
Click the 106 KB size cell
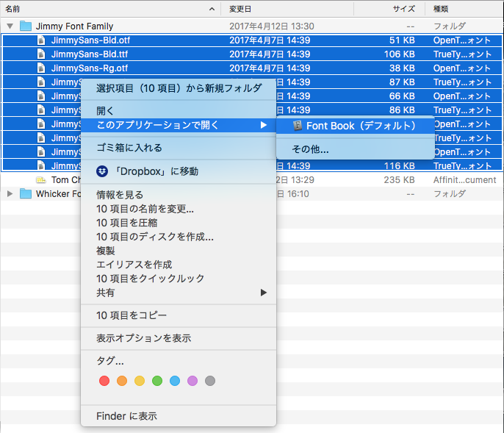pyautogui.click(x=399, y=54)
